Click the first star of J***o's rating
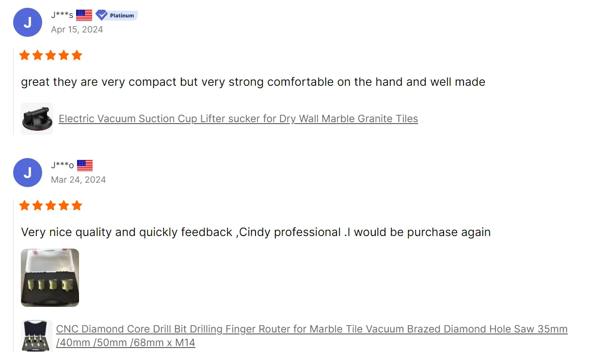Image resolution: width=607 pixels, height=364 pixels. pyautogui.click(x=24, y=206)
